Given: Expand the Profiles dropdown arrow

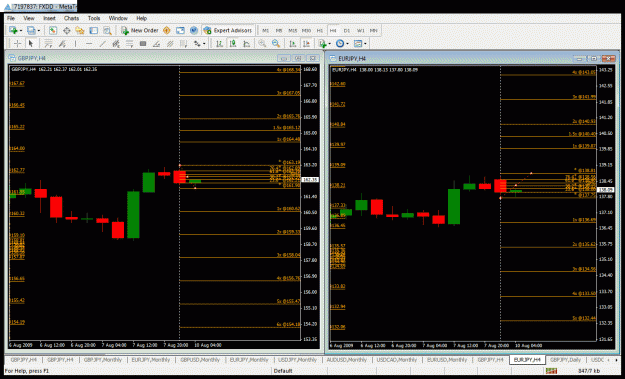Looking at the screenshot, I should click(x=39, y=30).
